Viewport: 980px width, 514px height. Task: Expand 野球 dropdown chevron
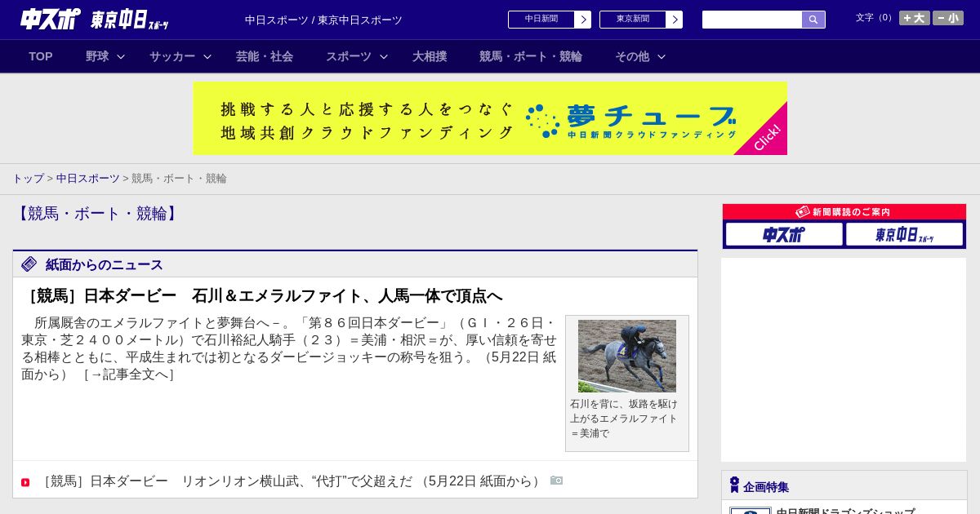click(121, 56)
